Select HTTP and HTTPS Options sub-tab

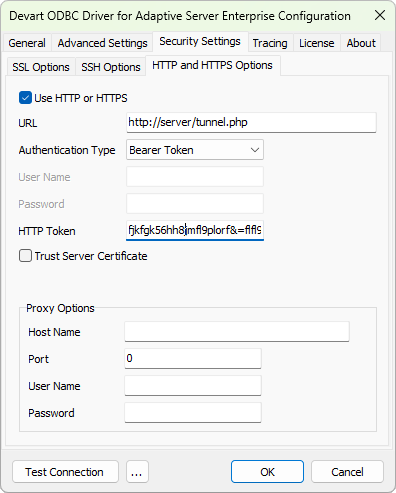pyautogui.click(x=212, y=65)
